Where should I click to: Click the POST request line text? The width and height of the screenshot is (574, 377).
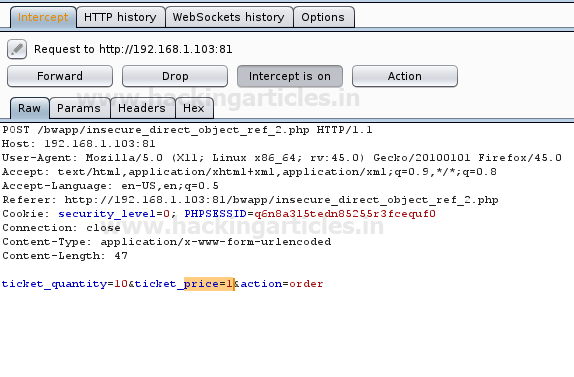click(x=187, y=130)
